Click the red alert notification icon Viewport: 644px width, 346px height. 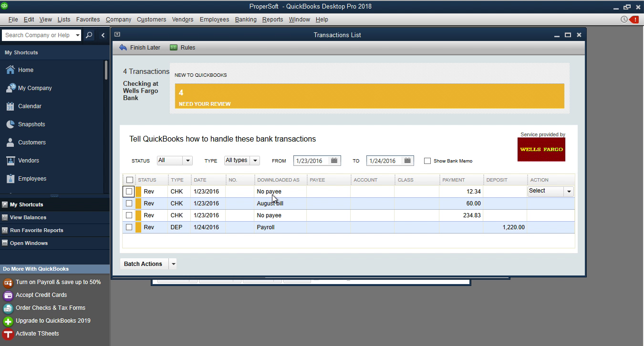(634, 20)
